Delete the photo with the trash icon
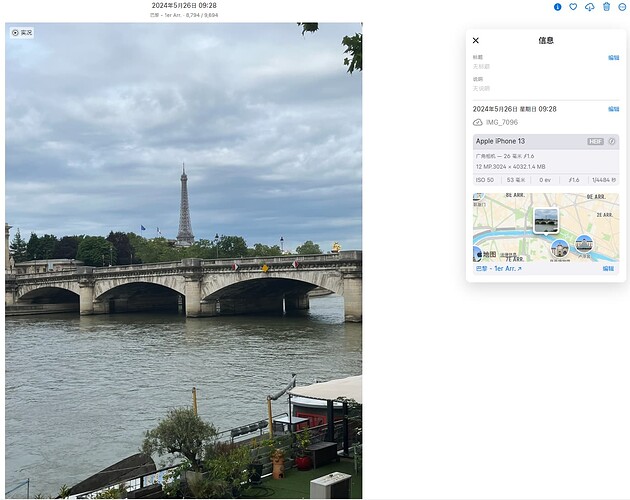The image size is (630, 500). [x=606, y=7]
